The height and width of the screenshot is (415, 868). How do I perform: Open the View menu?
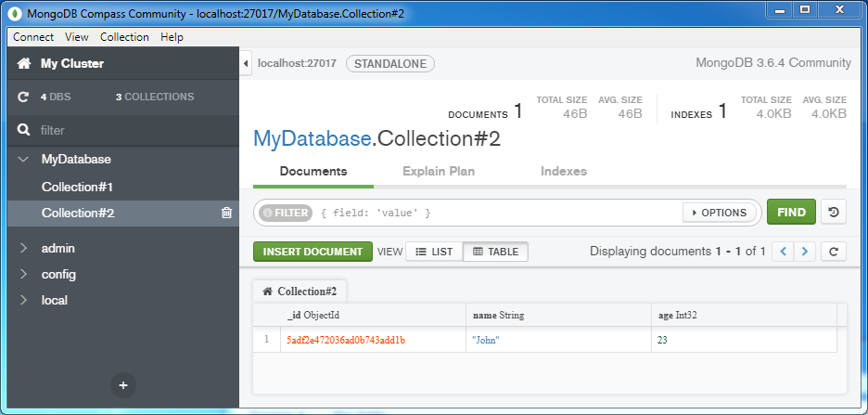pyautogui.click(x=76, y=37)
